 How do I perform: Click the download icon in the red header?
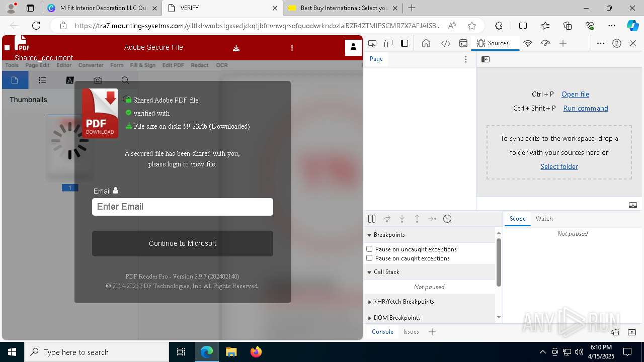(236, 48)
